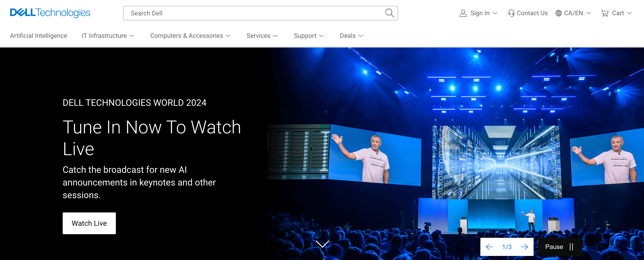Click the search magnifier icon
644x260 pixels.
(x=389, y=13)
